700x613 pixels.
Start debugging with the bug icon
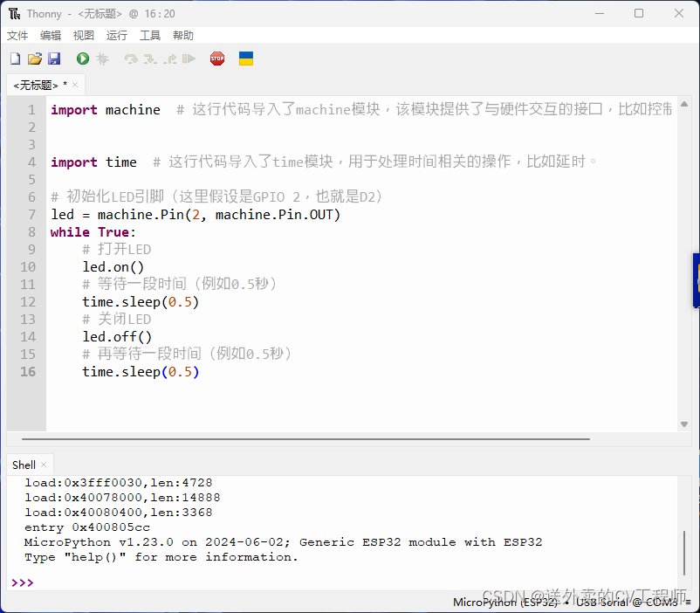click(x=102, y=59)
